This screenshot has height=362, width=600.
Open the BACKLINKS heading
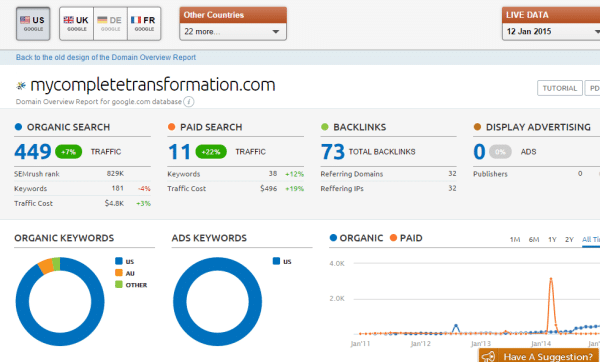pyautogui.click(x=360, y=127)
